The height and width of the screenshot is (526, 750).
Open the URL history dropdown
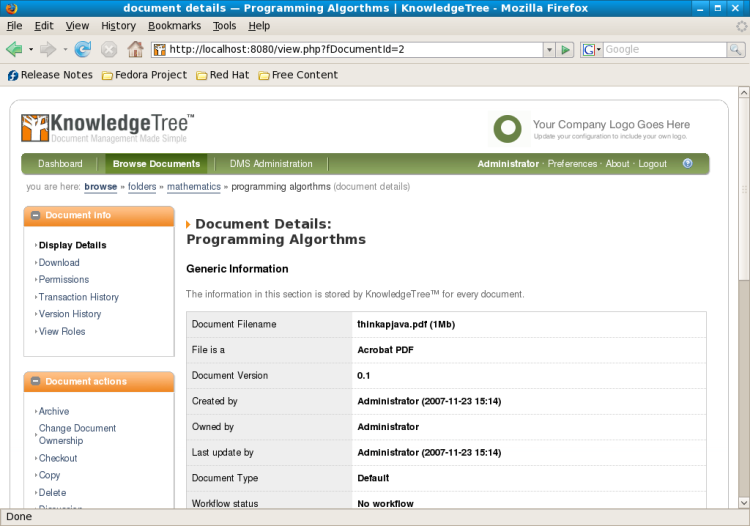[550, 50]
